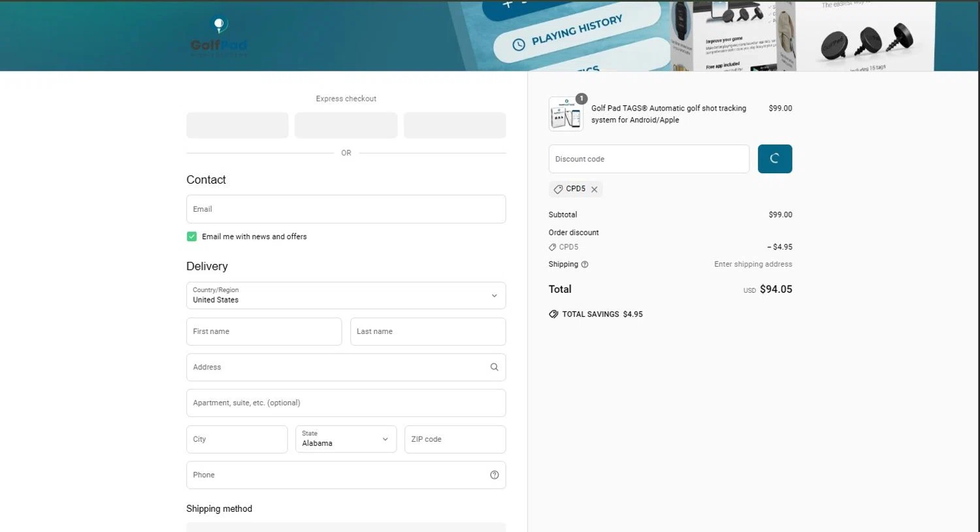This screenshot has height=532, width=980.
Task: Click the product quantity badge showing 1
Action: (x=581, y=99)
